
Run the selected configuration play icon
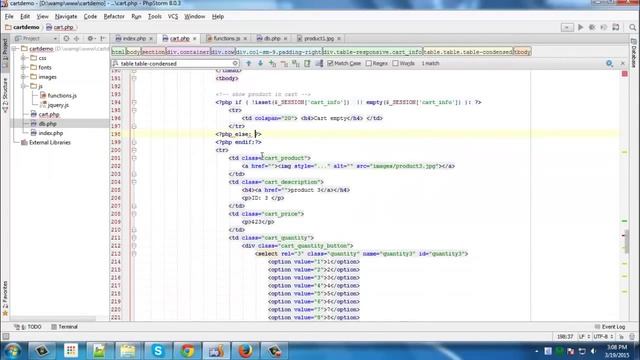pyautogui.click(x=580, y=27)
